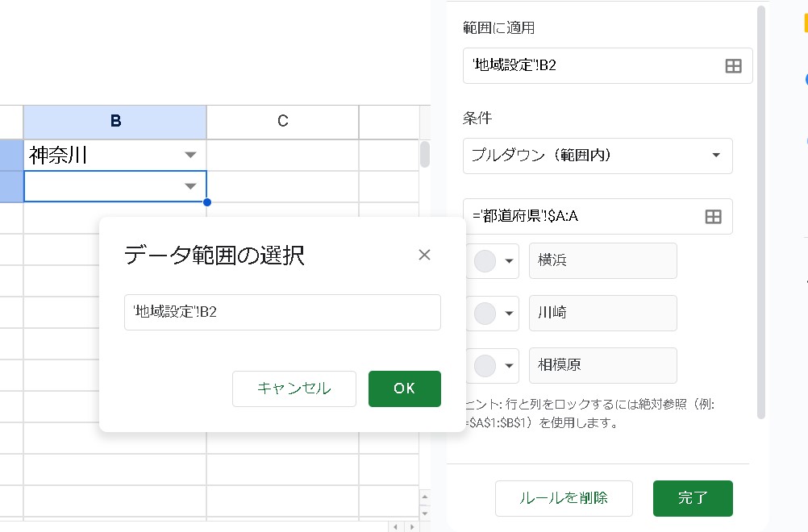The width and height of the screenshot is (808, 532).
Task: Click grid icon in the apply-to-range field
Action: click(x=733, y=66)
